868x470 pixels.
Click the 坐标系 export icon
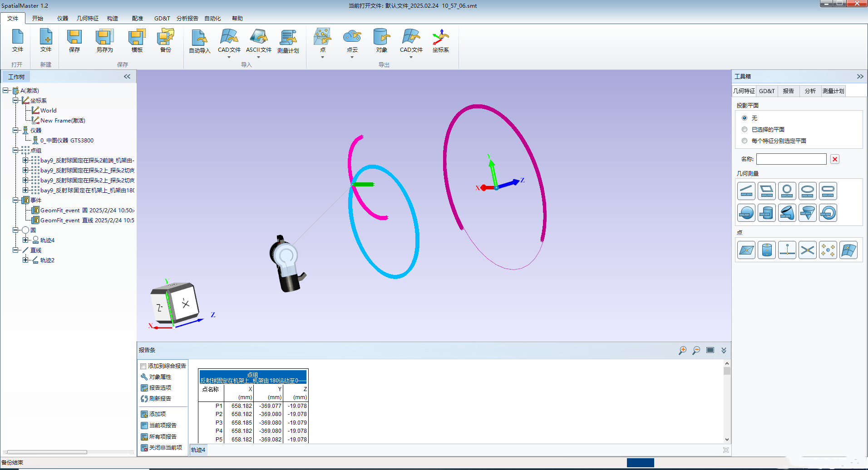click(440, 41)
